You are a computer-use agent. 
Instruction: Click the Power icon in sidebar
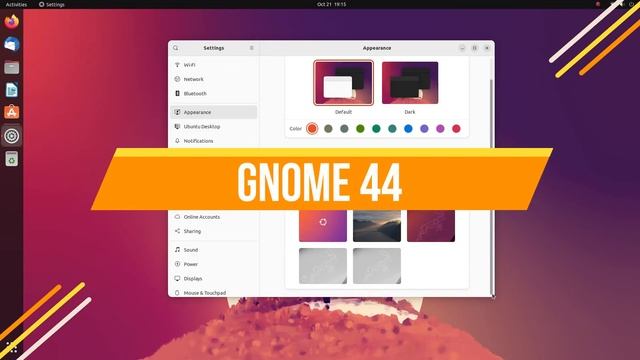(x=177, y=264)
